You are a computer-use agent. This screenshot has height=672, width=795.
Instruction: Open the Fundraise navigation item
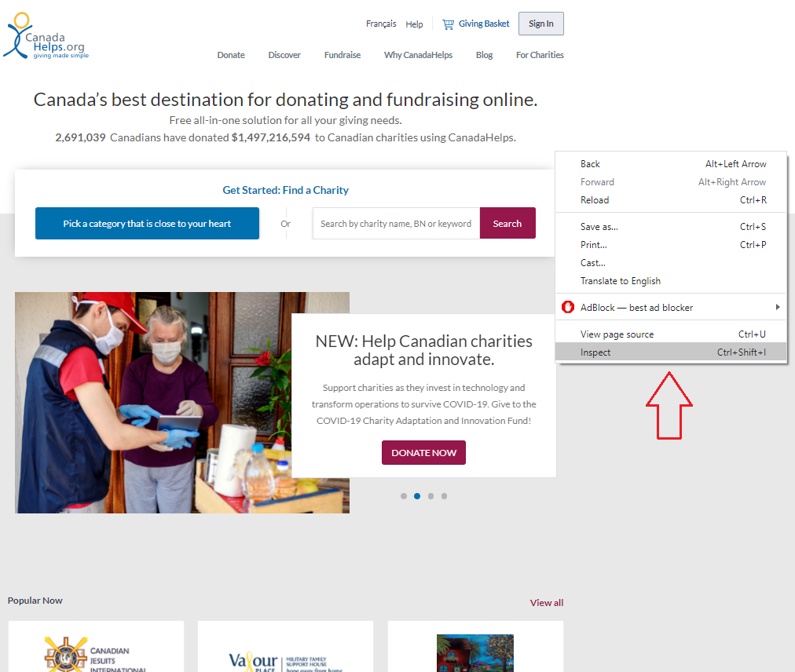click(343, 55)
